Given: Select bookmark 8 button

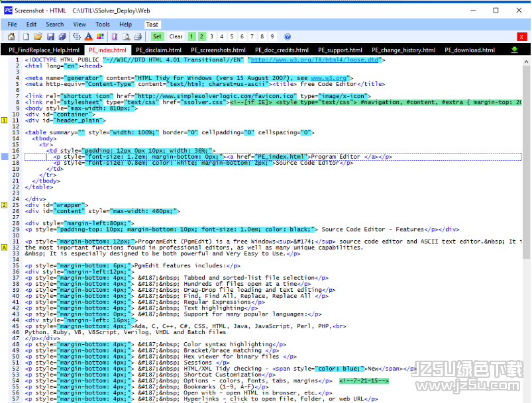Looking at the screenshot, I should [x=262, y=36].
